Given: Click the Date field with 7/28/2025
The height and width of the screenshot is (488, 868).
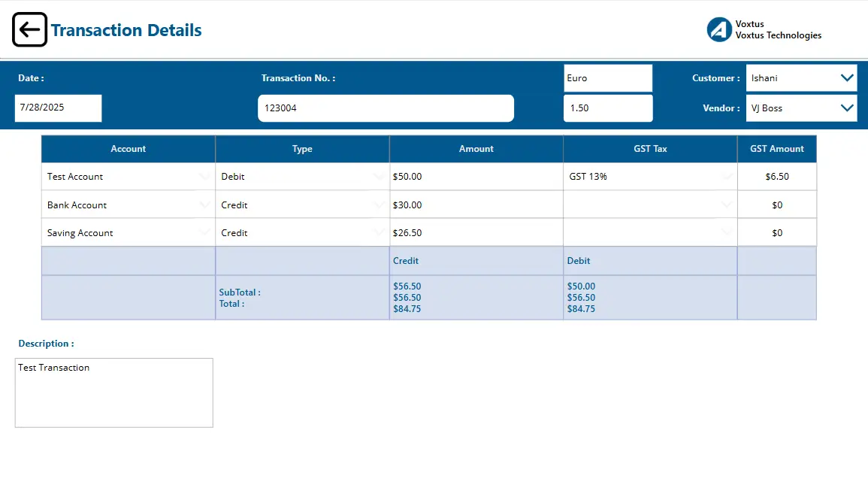Looking at the screenshot, I should (x=58, y=108).
